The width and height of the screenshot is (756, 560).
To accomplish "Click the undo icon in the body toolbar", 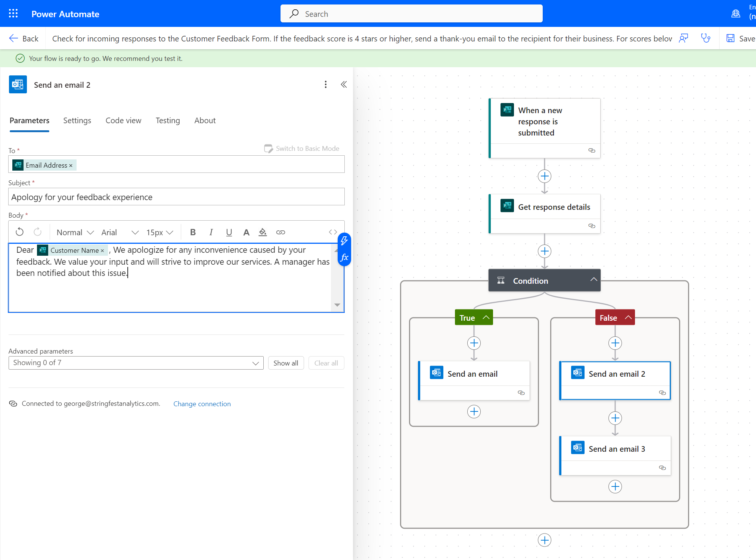I will [20, 232].
